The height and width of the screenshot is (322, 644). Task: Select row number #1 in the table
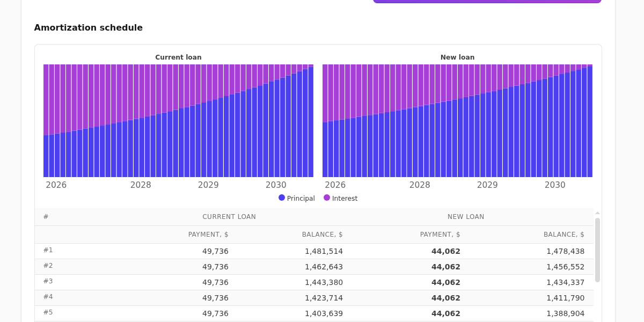(48, 250)
